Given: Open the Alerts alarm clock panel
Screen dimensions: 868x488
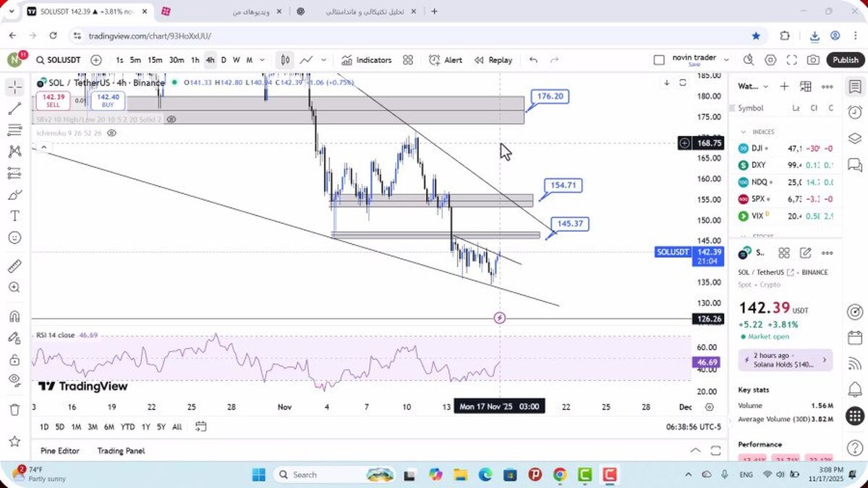Looking at the screenshot, I should (x=855, y=112).
